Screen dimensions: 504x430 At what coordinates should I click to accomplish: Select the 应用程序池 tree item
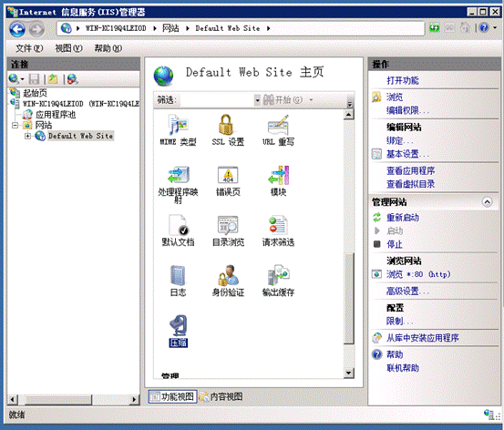(56, 115)
